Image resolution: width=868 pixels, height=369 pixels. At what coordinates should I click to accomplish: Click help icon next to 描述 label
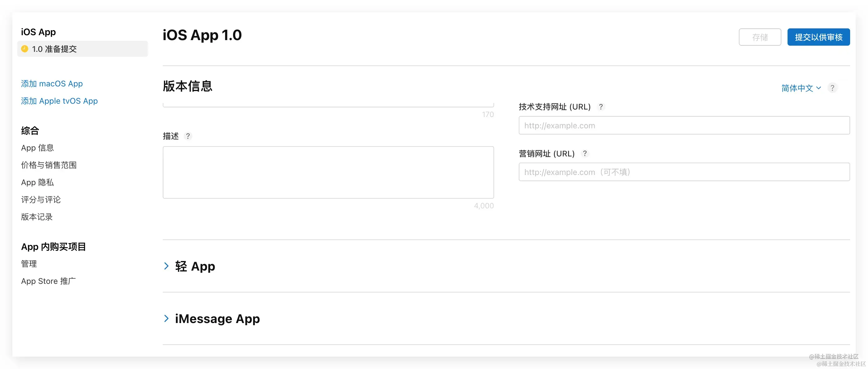[188, 136]
